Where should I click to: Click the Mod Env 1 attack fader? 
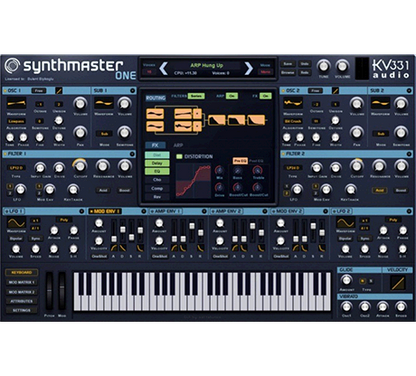click(x=114, y=239)
